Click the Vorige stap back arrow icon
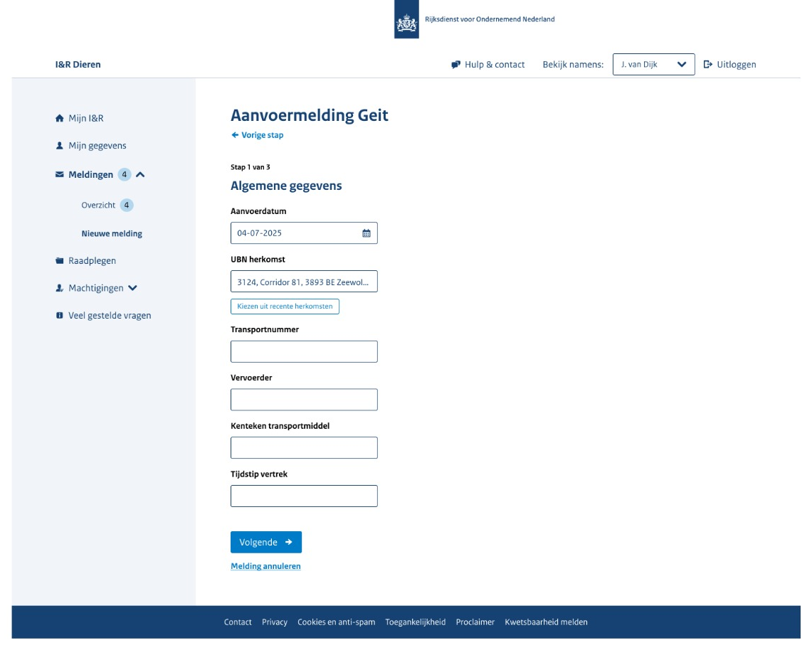Image resolution: width=812 pixels, height=650 pixels. (235, 135)
